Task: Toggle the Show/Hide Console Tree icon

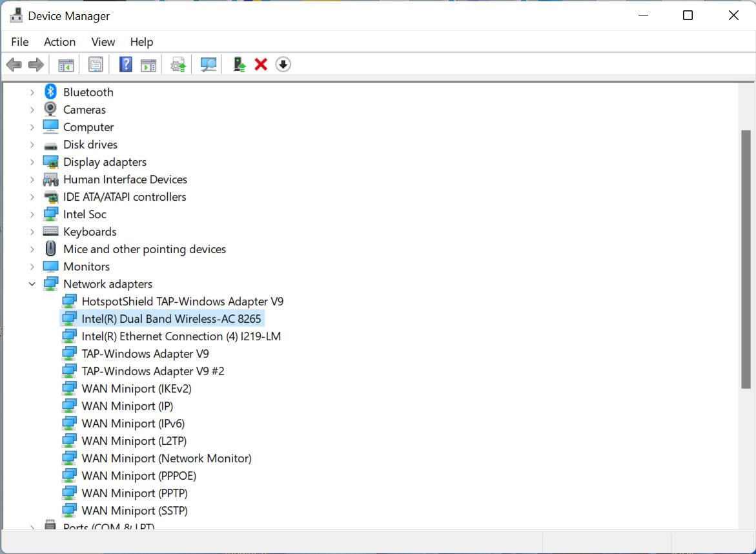Action: click(66, 65)
